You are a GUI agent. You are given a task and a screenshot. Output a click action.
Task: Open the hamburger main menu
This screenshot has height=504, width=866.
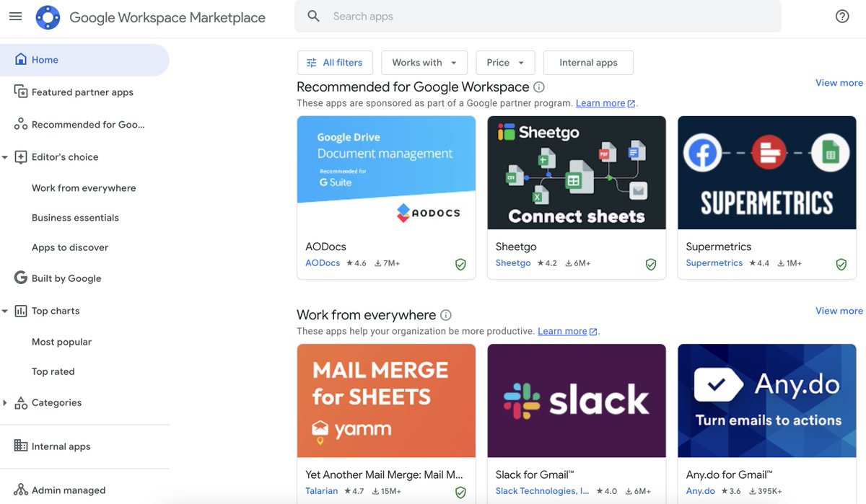point(15,17)
